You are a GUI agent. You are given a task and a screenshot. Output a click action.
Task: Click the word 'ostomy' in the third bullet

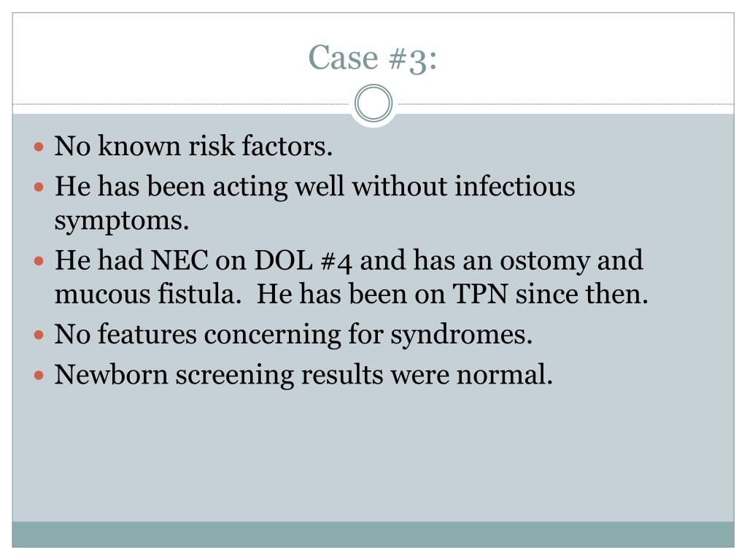(544, 262)
